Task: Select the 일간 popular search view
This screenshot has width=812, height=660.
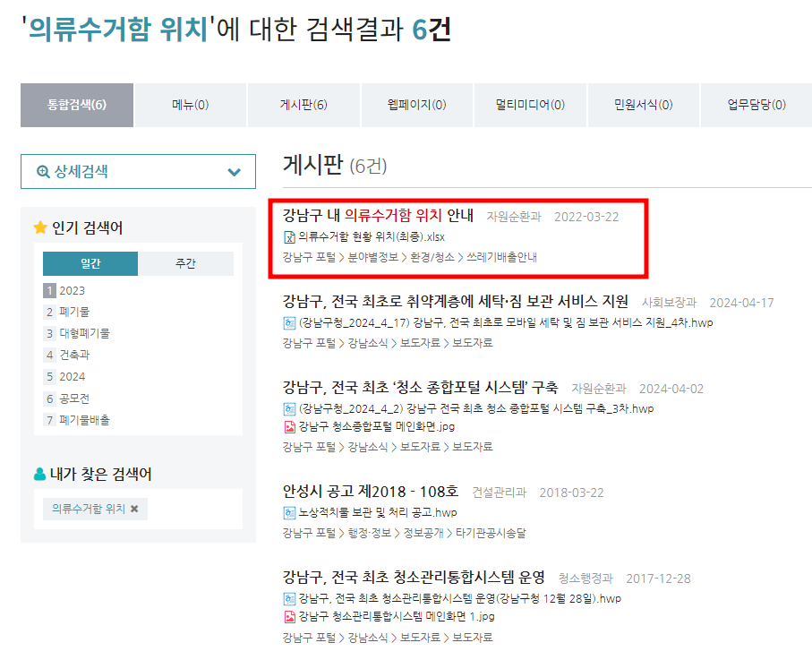Action: click(90, 263)
